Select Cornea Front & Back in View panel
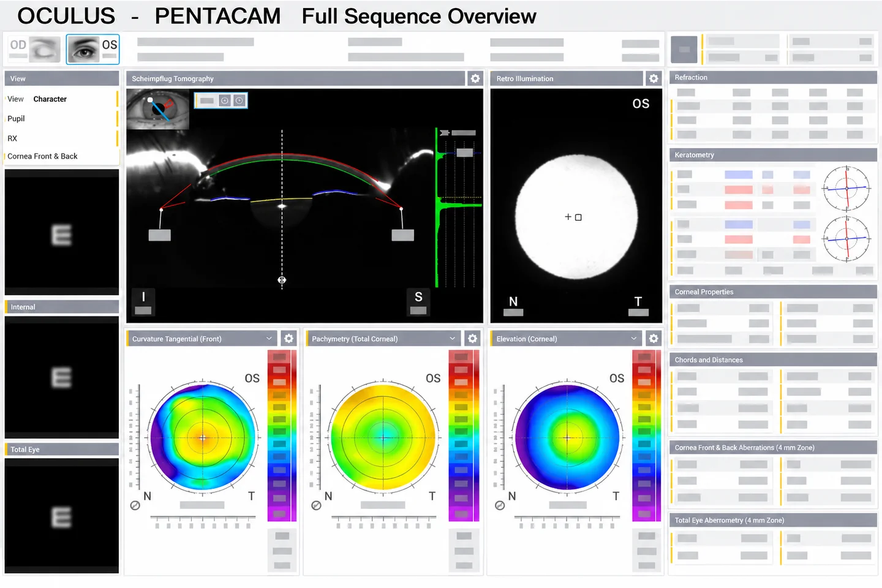882x588 pixels. point(61,156)
